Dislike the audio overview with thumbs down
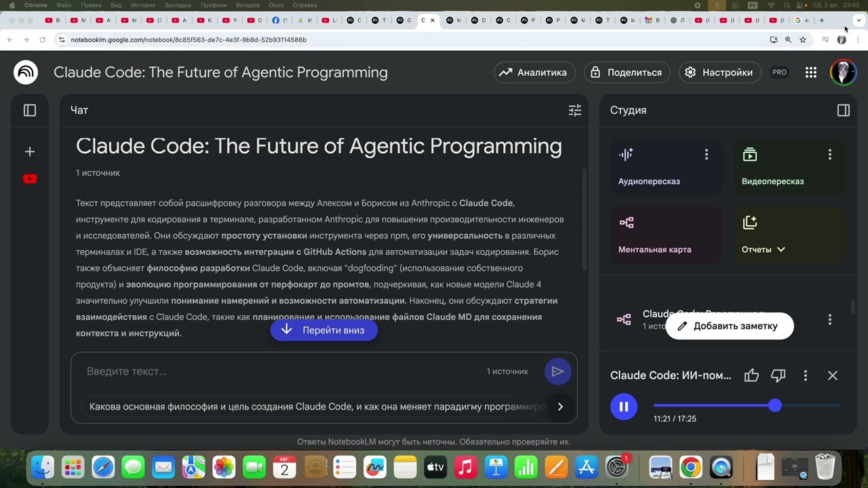The height and width of the screenshot is (488, 868). tap(778, 375)
